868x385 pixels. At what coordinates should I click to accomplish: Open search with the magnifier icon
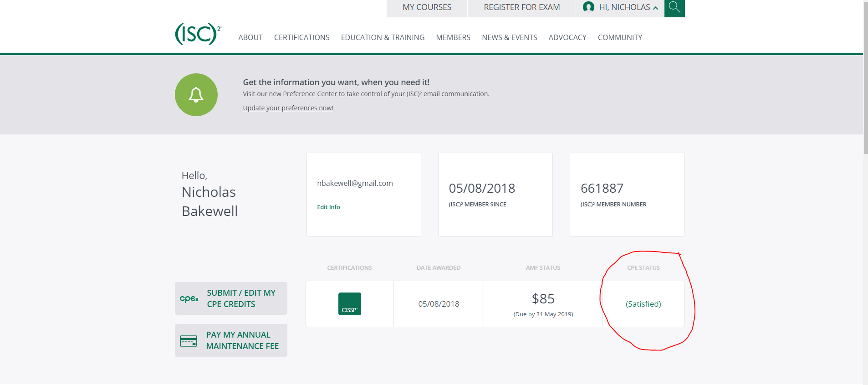pyautogui.click(x=674, y=8)
